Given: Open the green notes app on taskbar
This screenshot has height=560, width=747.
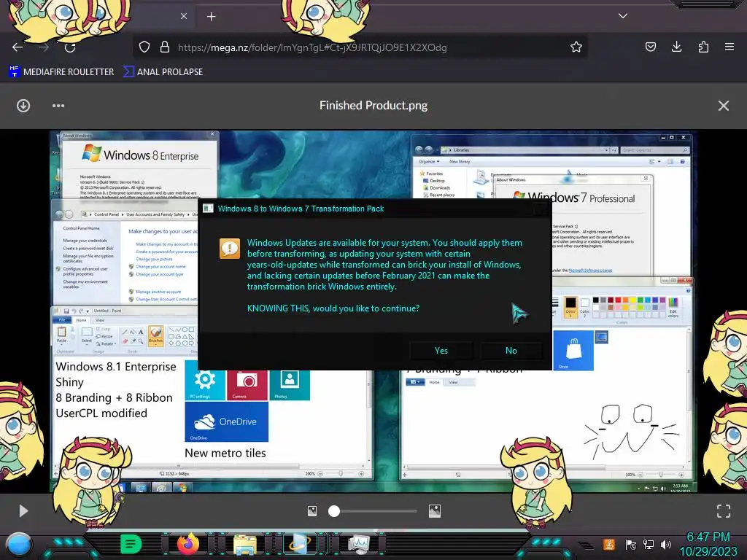Looking at the screenshot, I should click(131, 544).
